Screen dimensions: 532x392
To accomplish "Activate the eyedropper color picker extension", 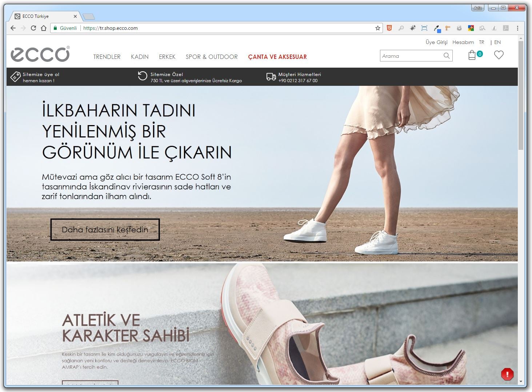I will (x=437, y=28).
